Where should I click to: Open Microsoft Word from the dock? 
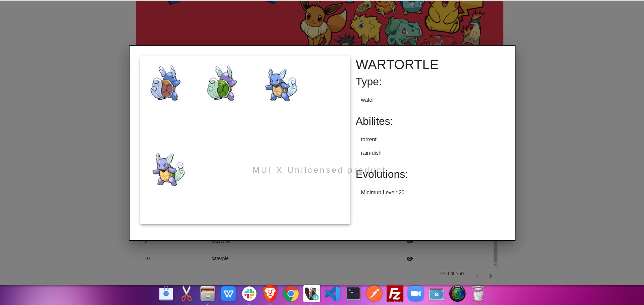[x=229, y=294]
